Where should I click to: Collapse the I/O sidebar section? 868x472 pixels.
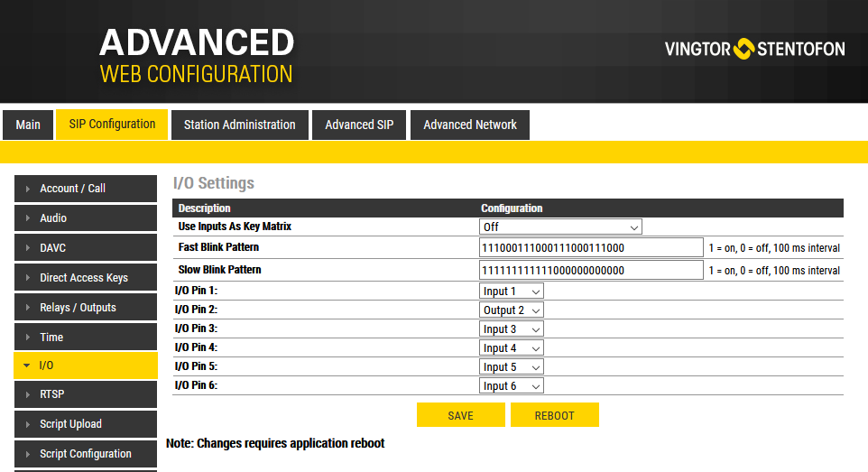[x=86, y=366]
